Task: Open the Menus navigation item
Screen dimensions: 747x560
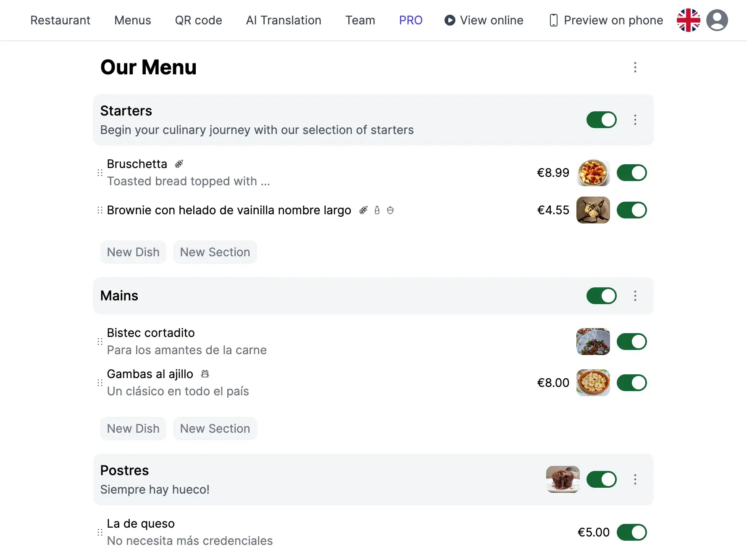Action: coord(132,20)
